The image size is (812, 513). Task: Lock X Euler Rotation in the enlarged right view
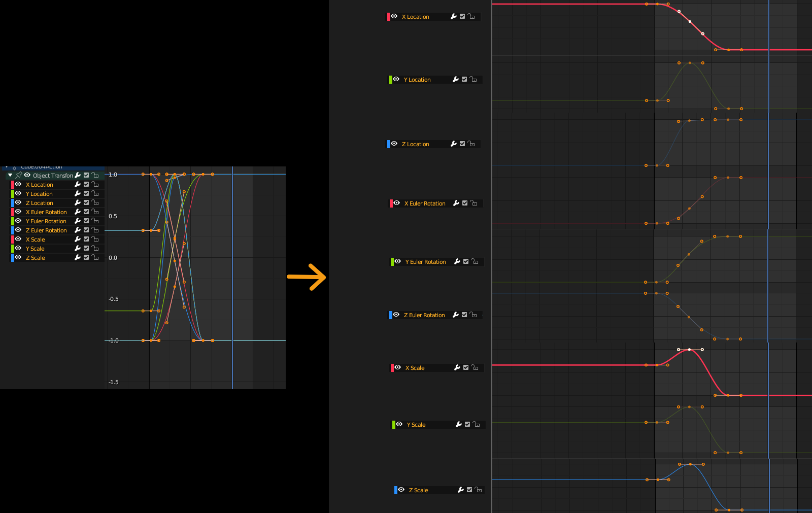tap(473, 203)
